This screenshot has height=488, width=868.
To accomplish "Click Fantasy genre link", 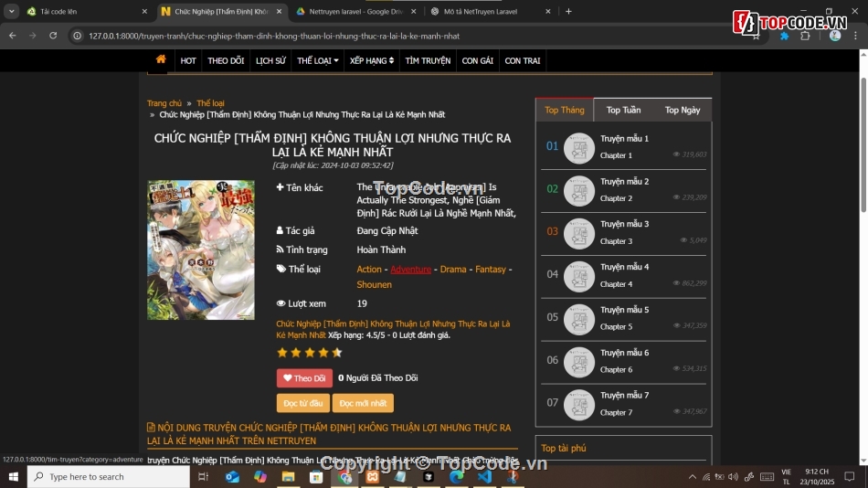I will pyautogui.click(x=491, y=270).
